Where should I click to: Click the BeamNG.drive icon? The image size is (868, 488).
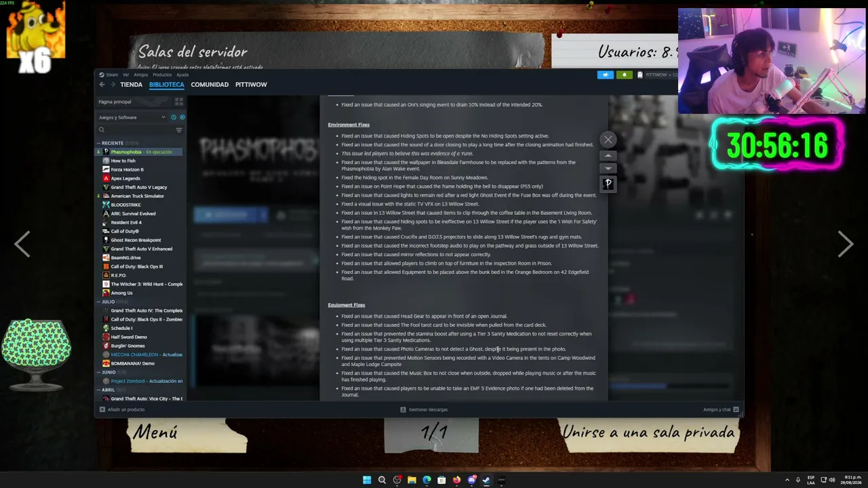[x=106, y=258]
